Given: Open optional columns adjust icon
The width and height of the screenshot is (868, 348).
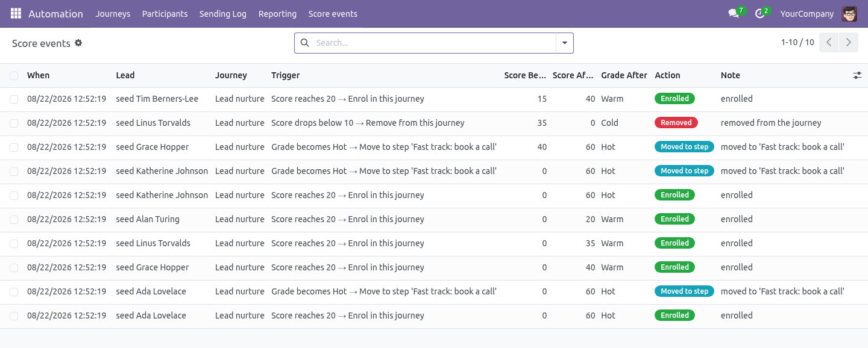Looking at the screenshot, I should (x=857, y=75).
